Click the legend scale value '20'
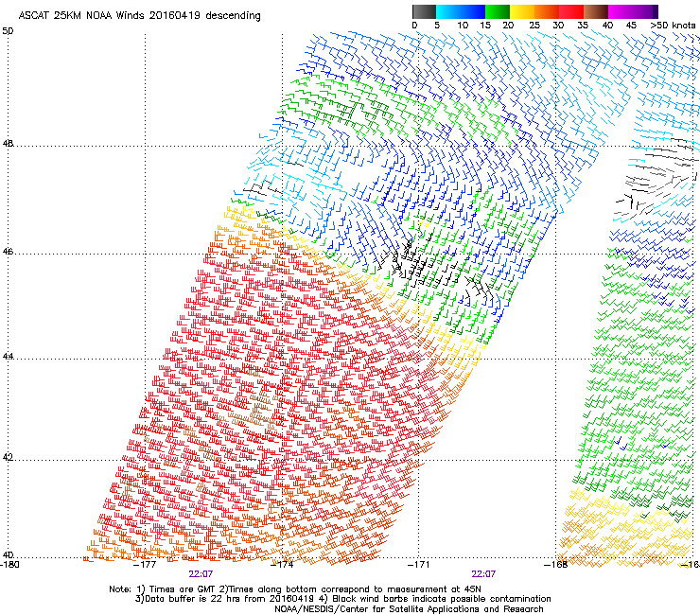Screen dimensions: 700x615 coord(509,26)
